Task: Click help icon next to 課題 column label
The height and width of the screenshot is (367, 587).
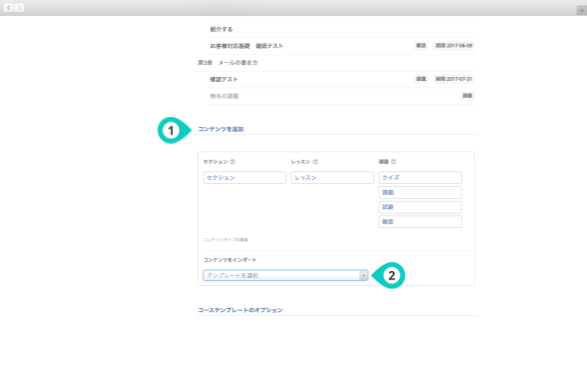Action: pos(393,162)
